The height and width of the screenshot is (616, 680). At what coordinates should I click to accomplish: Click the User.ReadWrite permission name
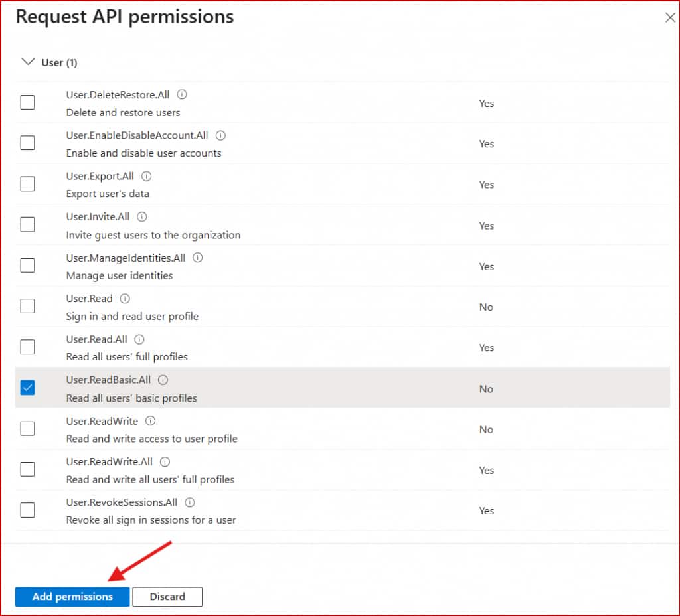point(102,421)
